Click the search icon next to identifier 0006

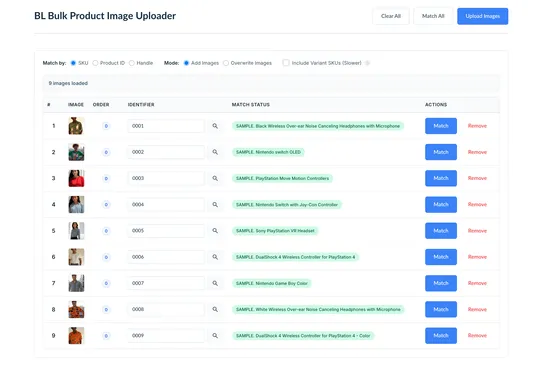coord(215,257)
